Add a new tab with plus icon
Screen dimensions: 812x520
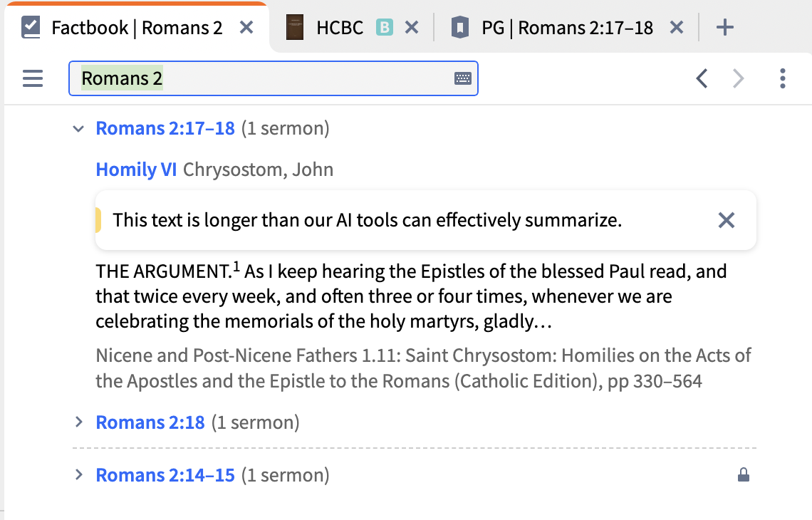(x=724, y=28)
